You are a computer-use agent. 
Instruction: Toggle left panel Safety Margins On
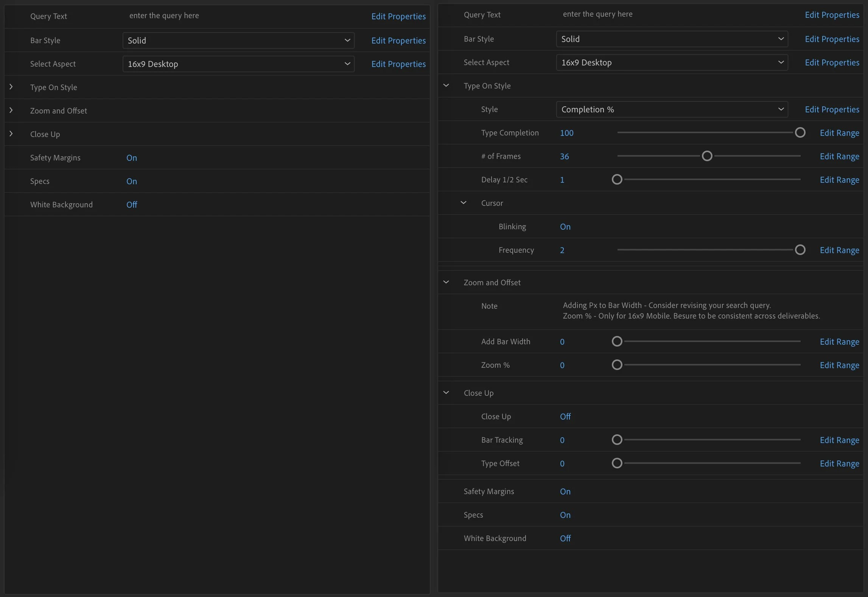click(132, 158)
